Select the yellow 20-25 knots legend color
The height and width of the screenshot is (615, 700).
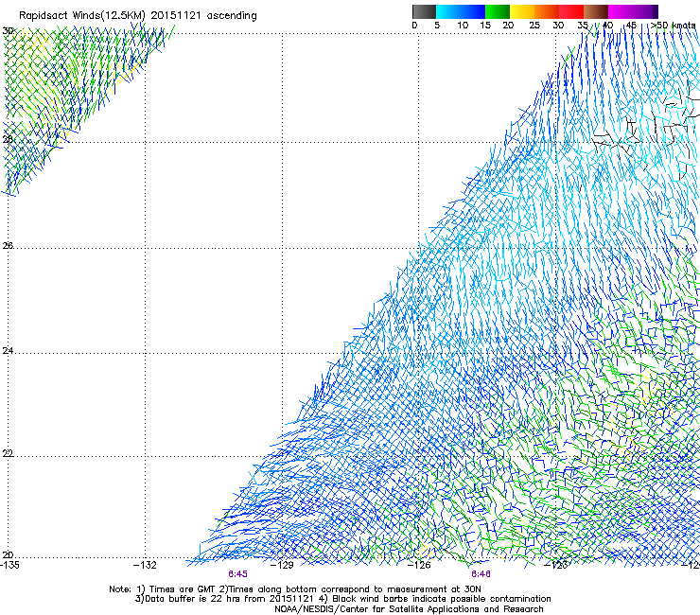(522, 11)
